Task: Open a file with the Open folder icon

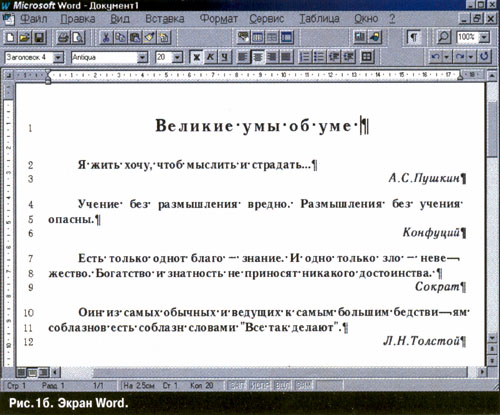Action: click(24, 37)
